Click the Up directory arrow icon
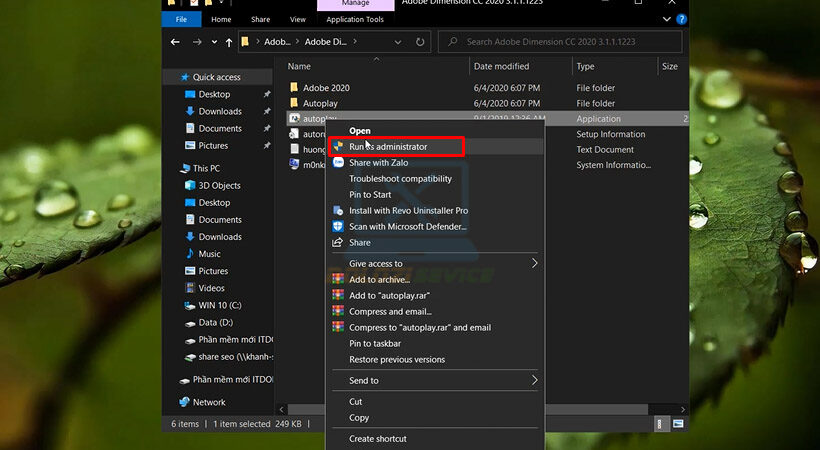This screenshot has width=820, height=450. click(229, 42)
